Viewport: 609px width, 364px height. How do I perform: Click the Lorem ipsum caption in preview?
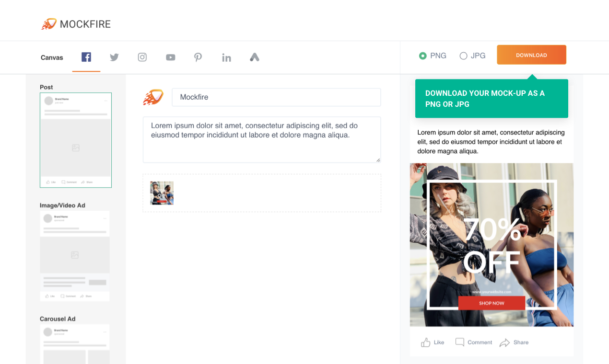coord(491,142)
